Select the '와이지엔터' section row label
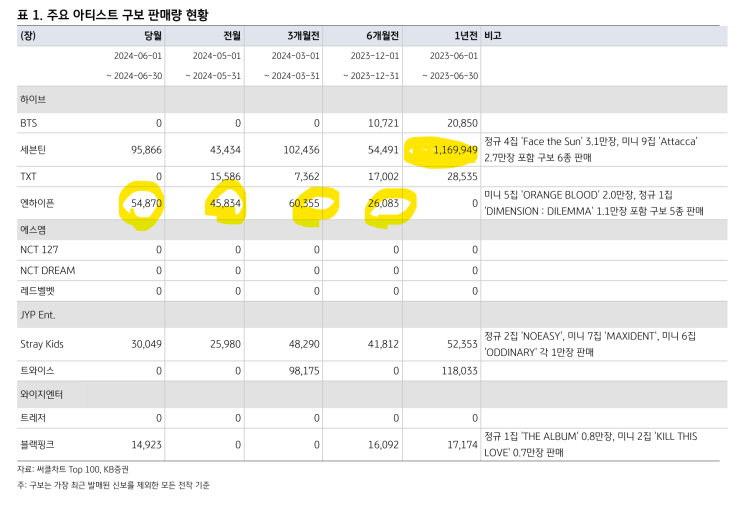Screen dimensions: 743x513 42,394
